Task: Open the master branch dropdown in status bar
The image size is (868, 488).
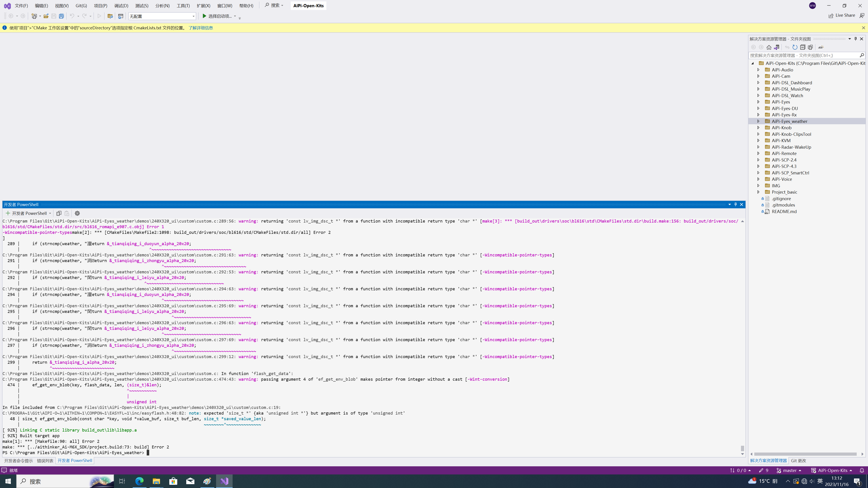Action: click(789, 470)
